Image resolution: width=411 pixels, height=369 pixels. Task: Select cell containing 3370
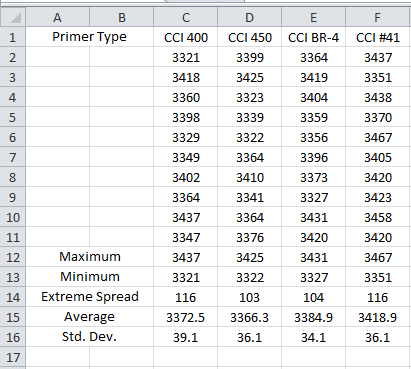tap(377, 117)
